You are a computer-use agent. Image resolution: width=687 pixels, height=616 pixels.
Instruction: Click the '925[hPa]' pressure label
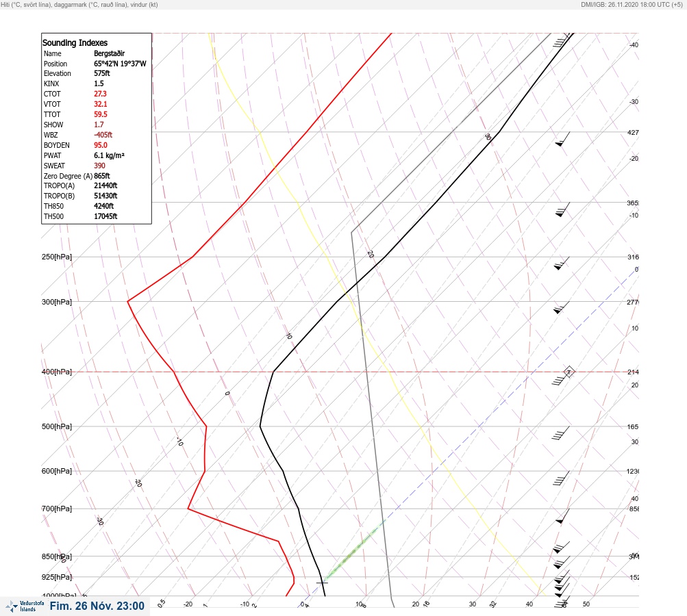[57, 578]
